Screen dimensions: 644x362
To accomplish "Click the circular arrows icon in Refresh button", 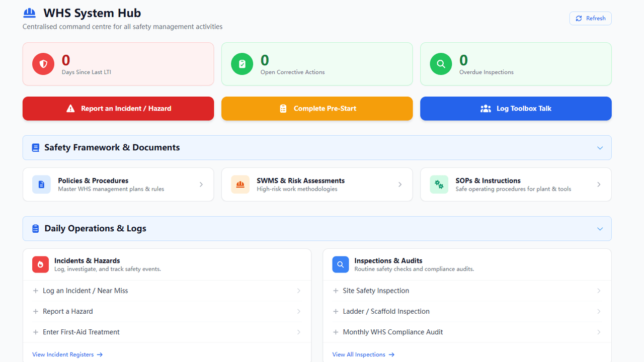I will click(x=579, y=18).
